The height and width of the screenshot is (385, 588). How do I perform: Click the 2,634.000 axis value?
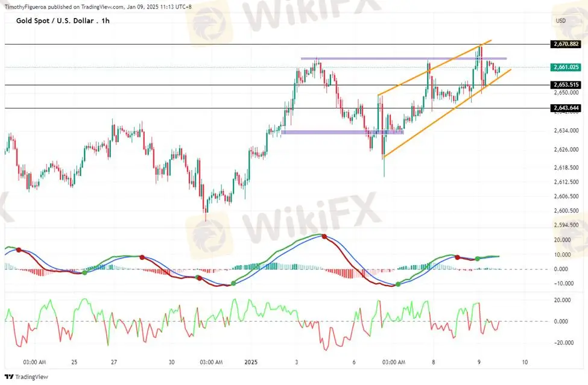click(566, 131)
